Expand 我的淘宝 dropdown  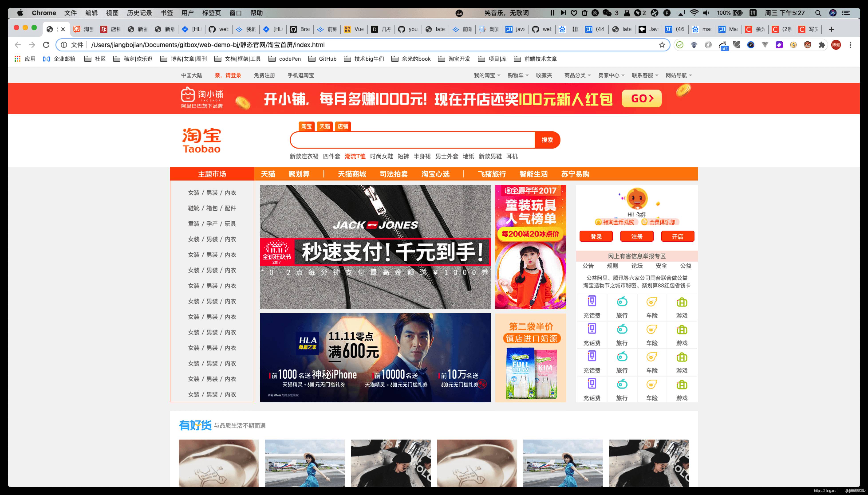click(x=487, y=75)
